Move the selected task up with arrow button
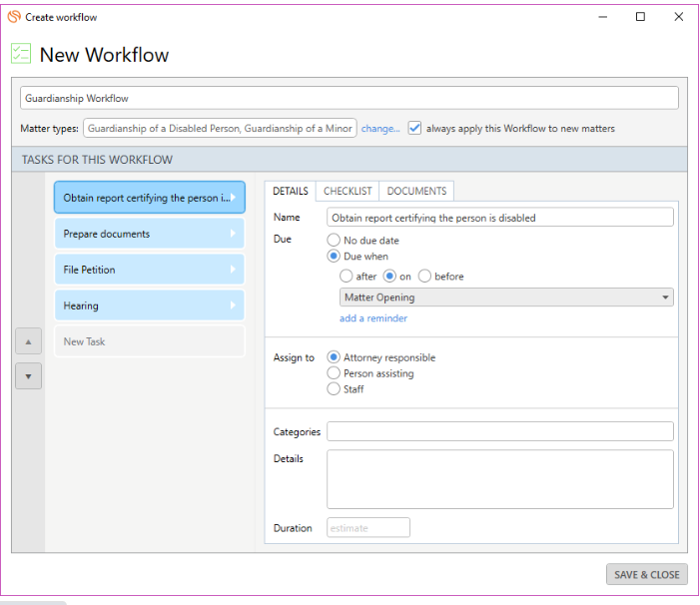The image size is (700, 605). [29, 341]
